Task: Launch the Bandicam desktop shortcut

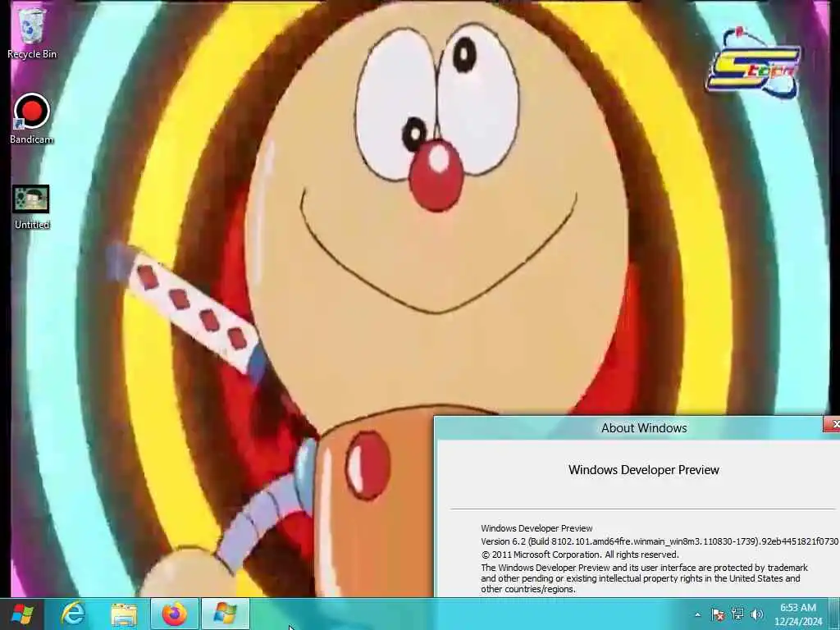Action: coord(32,119)
